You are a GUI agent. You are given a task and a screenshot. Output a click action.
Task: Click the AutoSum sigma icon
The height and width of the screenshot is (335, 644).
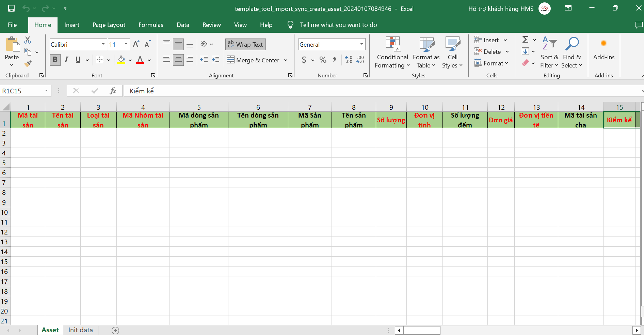tap(526, 40)
